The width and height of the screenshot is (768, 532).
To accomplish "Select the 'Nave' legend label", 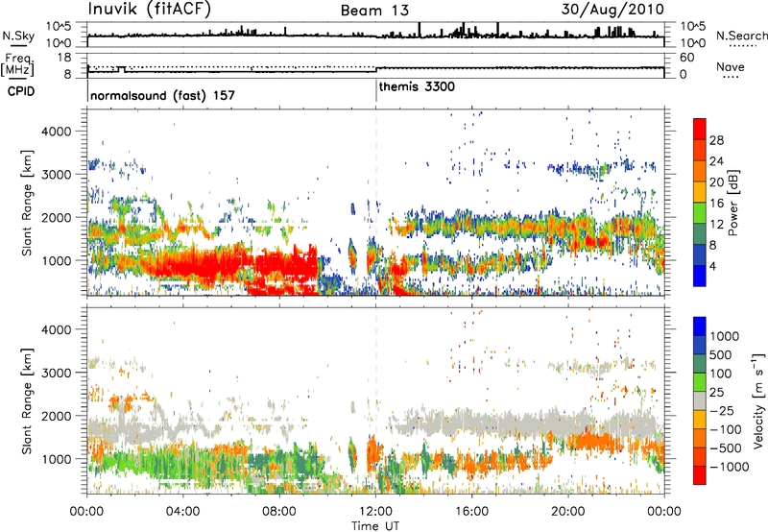I will (x=731, y=66).
